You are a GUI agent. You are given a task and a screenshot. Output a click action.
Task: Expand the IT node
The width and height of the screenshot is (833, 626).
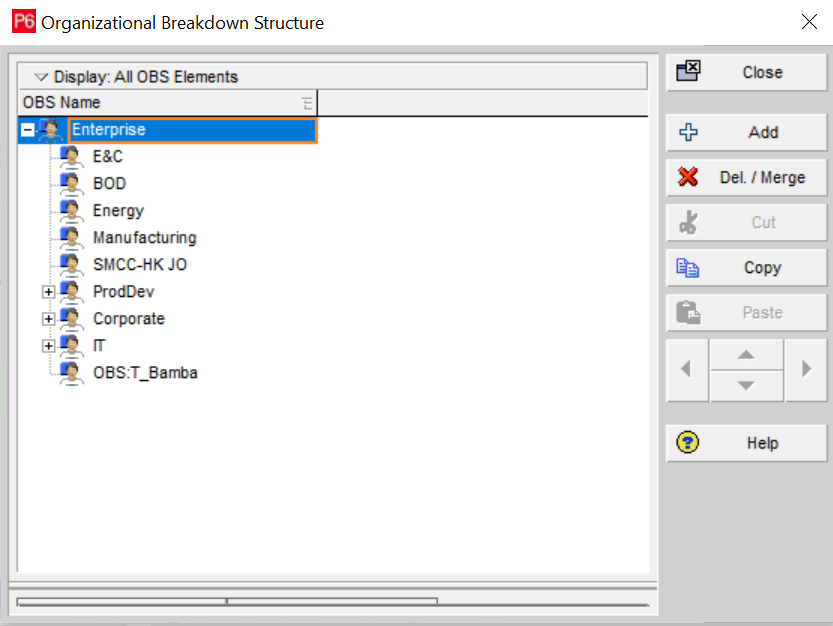point(48,346)
